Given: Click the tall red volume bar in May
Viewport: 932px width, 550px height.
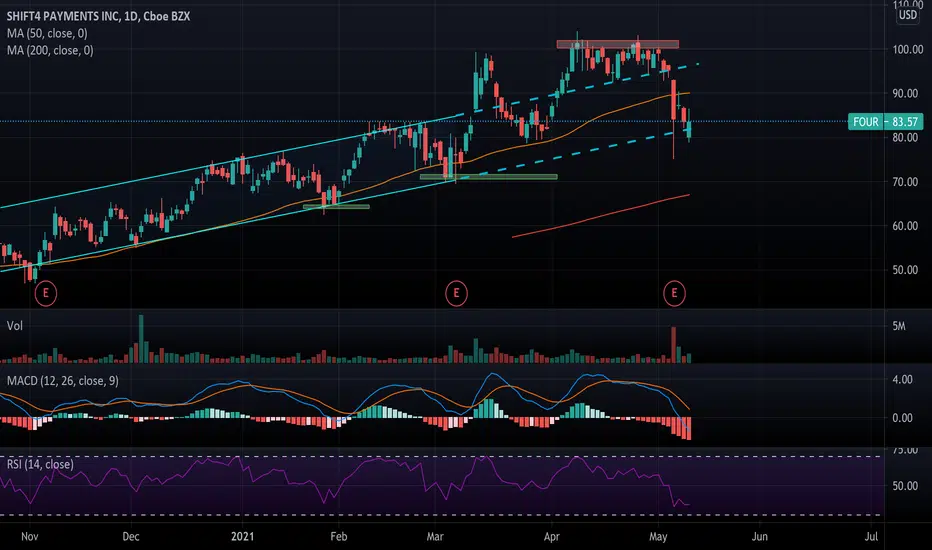Looking at the screenshot, I should click(x=673, y=345).
